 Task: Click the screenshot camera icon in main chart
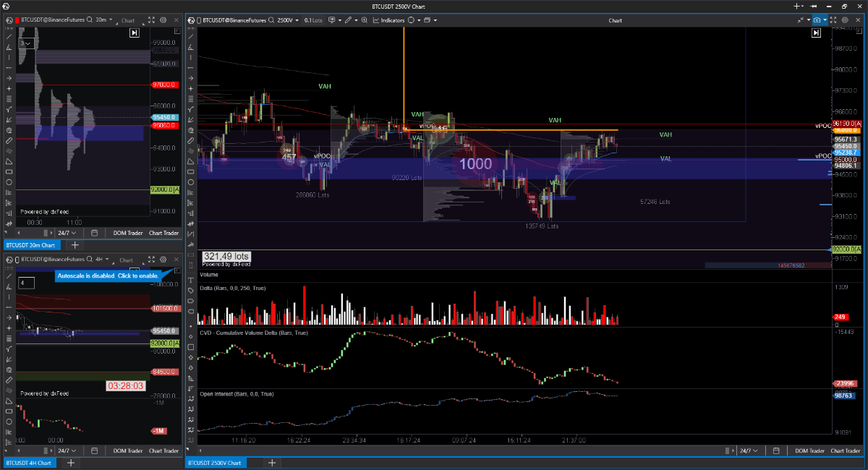(817, 20)
